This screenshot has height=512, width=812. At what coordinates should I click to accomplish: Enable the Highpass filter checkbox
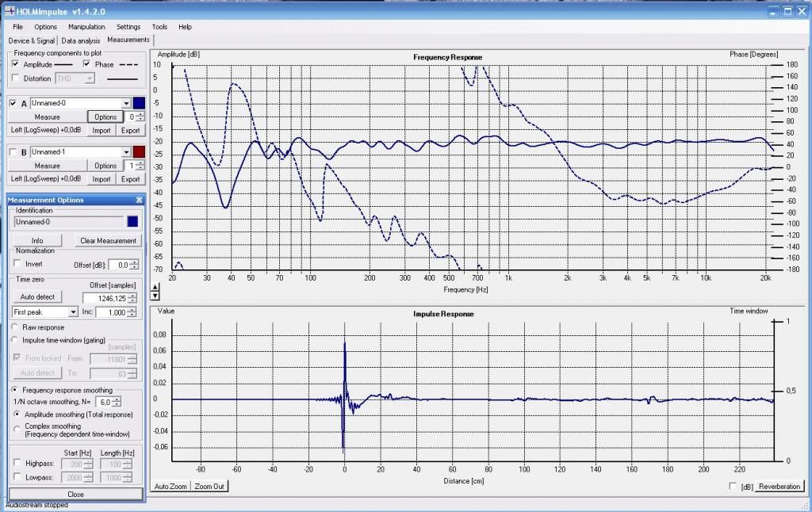click(17, 463)
